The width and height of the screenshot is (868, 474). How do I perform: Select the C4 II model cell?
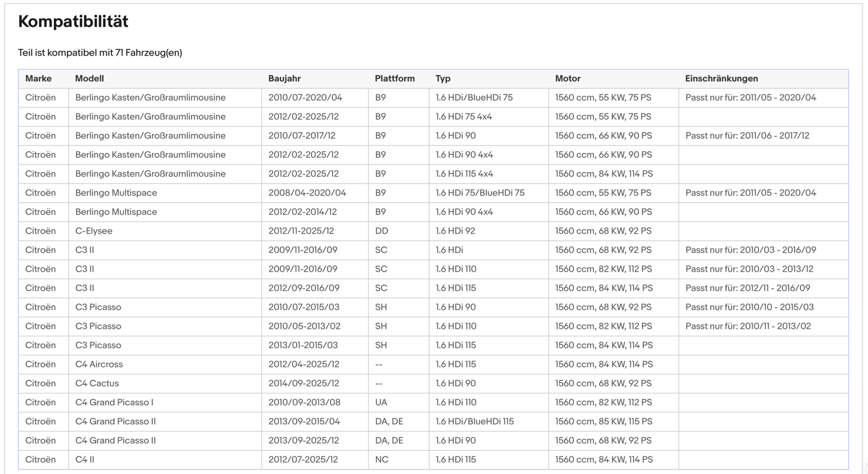(x=85, y=459)
